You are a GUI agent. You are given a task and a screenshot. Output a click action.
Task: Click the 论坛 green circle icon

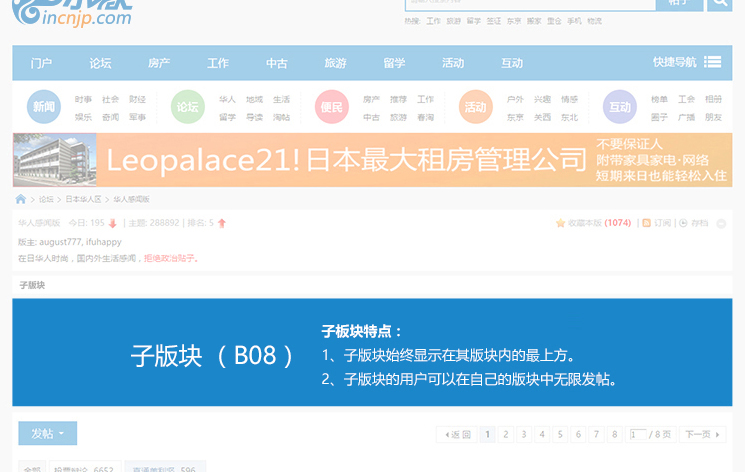click(188, 107)
